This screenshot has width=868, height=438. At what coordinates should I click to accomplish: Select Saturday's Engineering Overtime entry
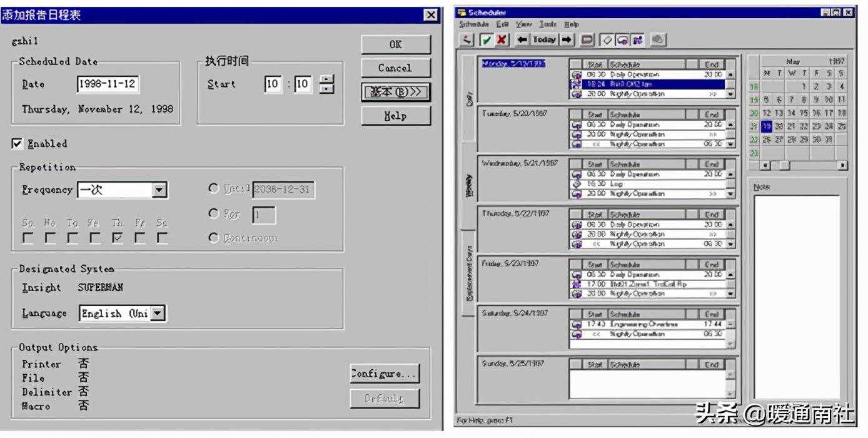[x=648, y=324]
